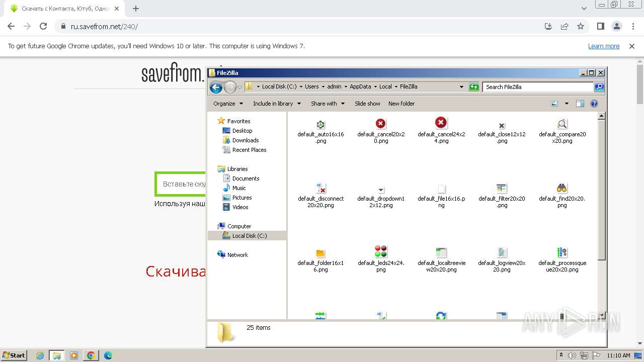Screen dimensions: 644x362
Task: Open Music library
Action: coord(239,188)
